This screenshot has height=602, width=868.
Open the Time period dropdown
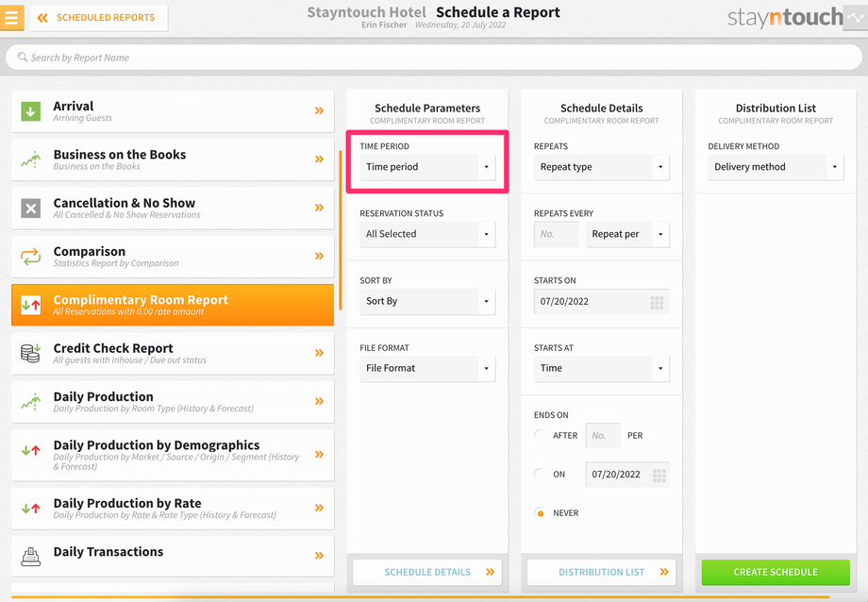[427, 167]
